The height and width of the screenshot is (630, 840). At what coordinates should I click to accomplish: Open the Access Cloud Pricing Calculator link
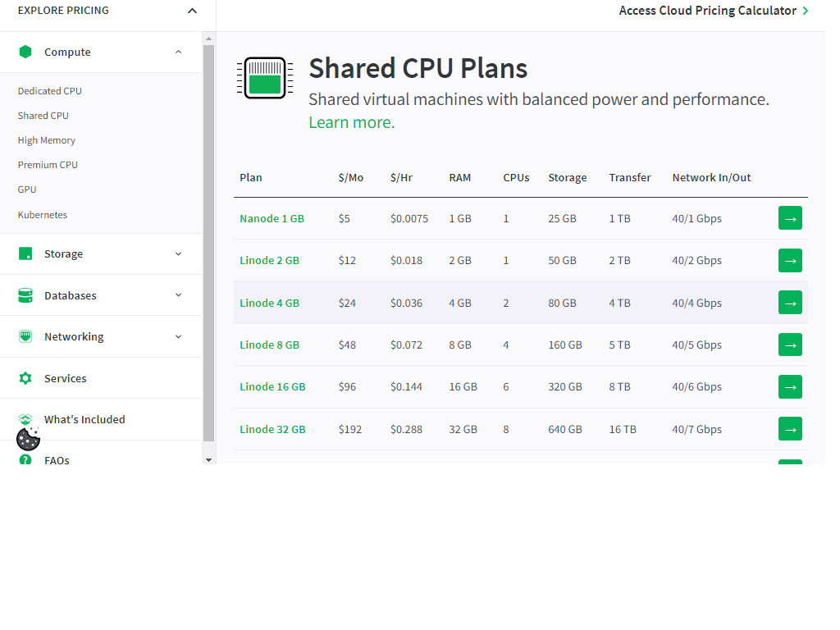pyautogui.click(x=708, y=11)
